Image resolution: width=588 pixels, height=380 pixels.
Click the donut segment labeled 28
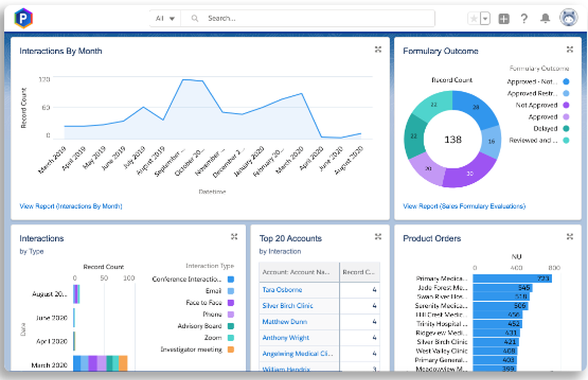[476, 108]
